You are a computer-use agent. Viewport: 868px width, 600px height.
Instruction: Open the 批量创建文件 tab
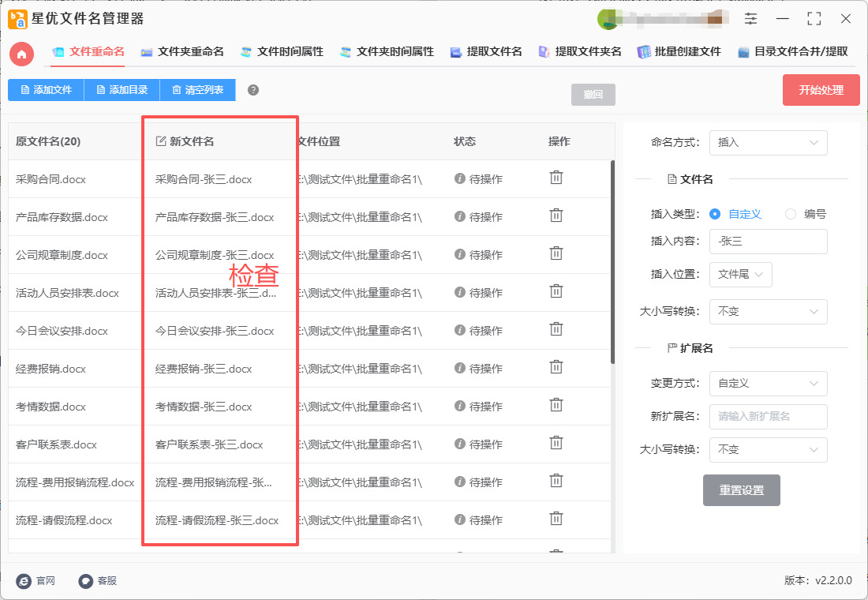tap(679, 52)
